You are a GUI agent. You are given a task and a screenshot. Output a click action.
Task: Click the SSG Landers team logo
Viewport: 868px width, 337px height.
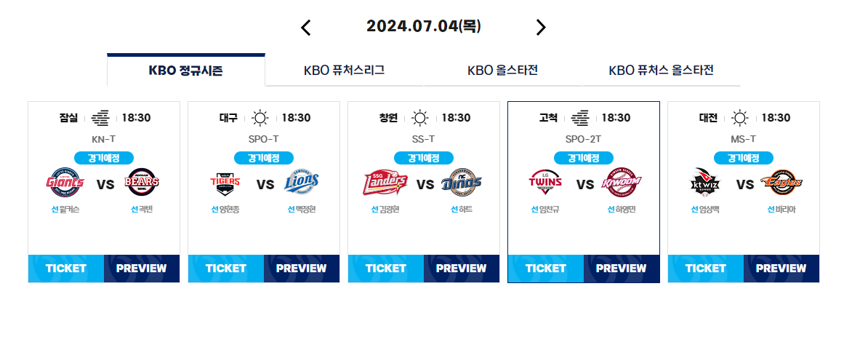coord(385,183)
